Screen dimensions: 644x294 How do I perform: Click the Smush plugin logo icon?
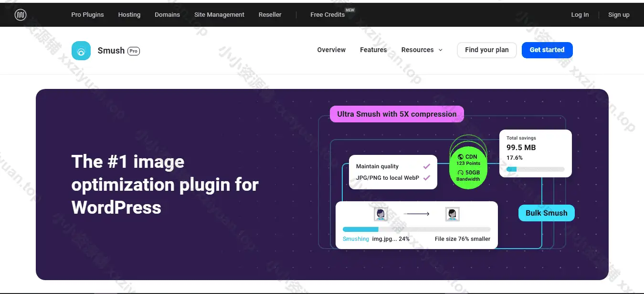(81, 51)
